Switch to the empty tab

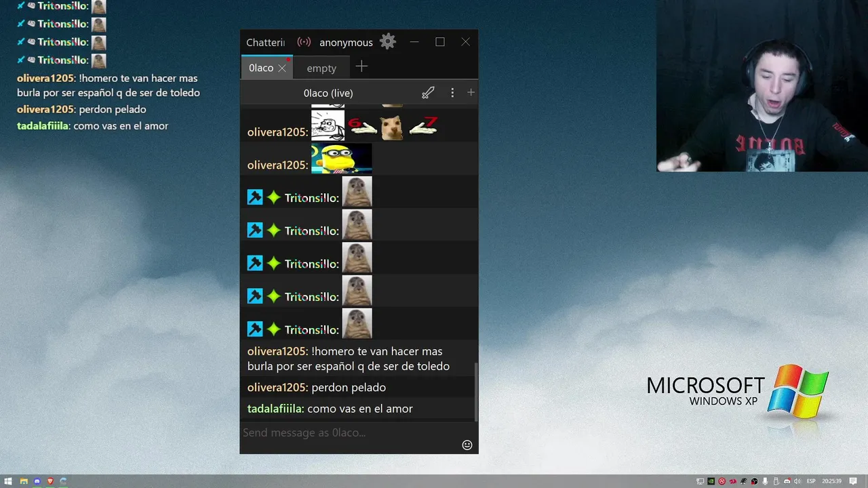click(321, 68)
